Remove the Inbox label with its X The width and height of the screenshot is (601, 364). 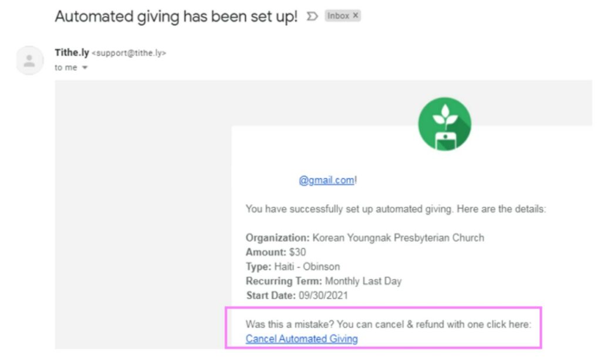(355, 15)
